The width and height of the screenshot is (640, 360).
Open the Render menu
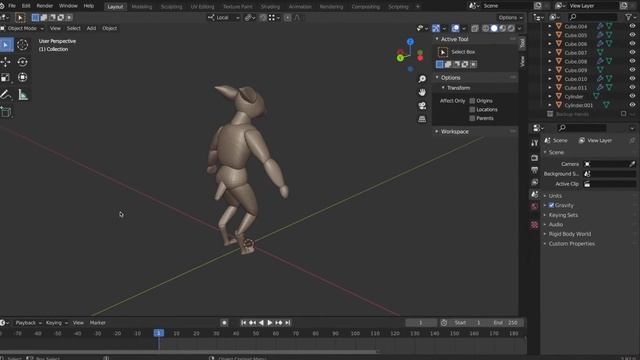click(44, 6)
